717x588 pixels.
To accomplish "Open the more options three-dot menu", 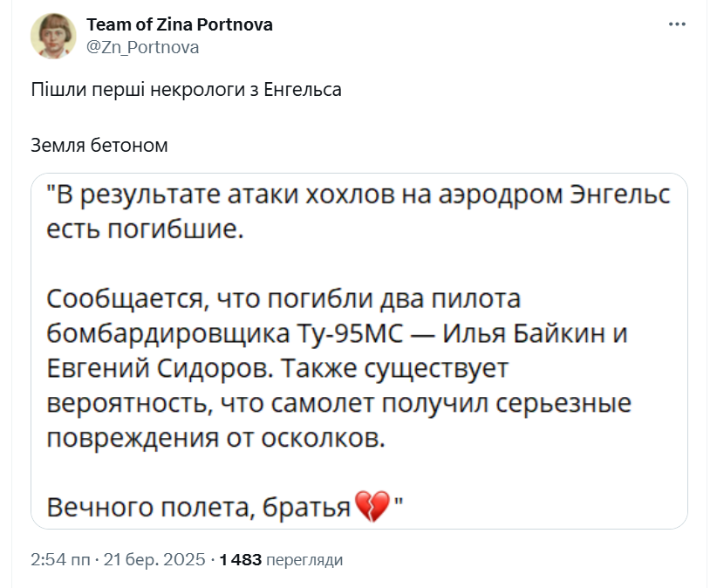I will 677,24.
